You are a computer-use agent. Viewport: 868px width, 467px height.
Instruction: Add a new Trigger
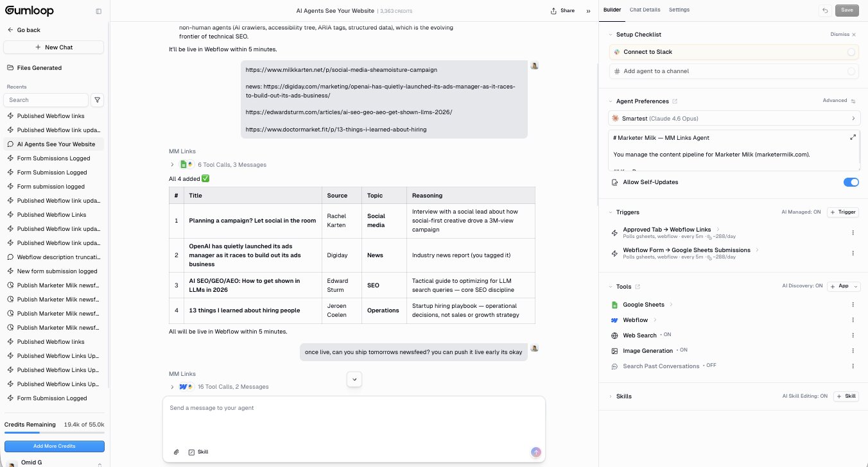tap(842, 212)
